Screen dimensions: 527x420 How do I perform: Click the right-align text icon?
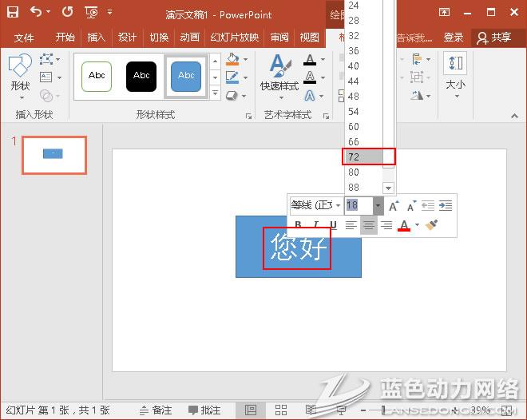(386, 225)
